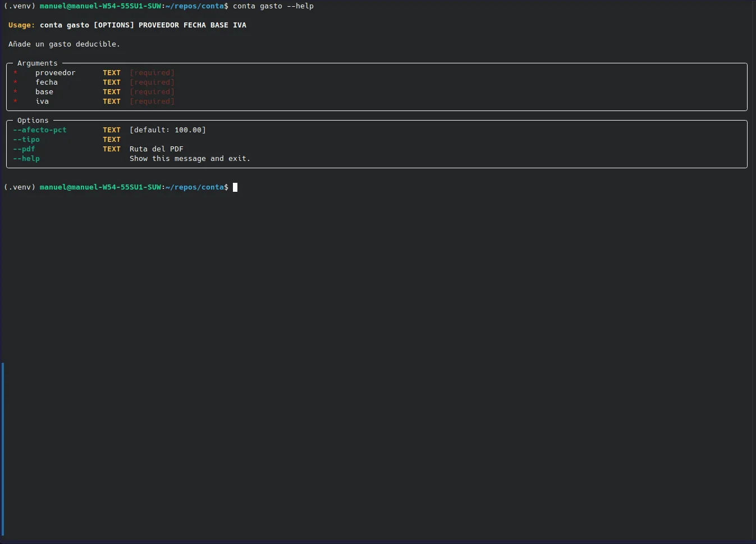This screenshot has width=756, height=544.
Task: Click the '--help' option entry
Action: (26, 158)
